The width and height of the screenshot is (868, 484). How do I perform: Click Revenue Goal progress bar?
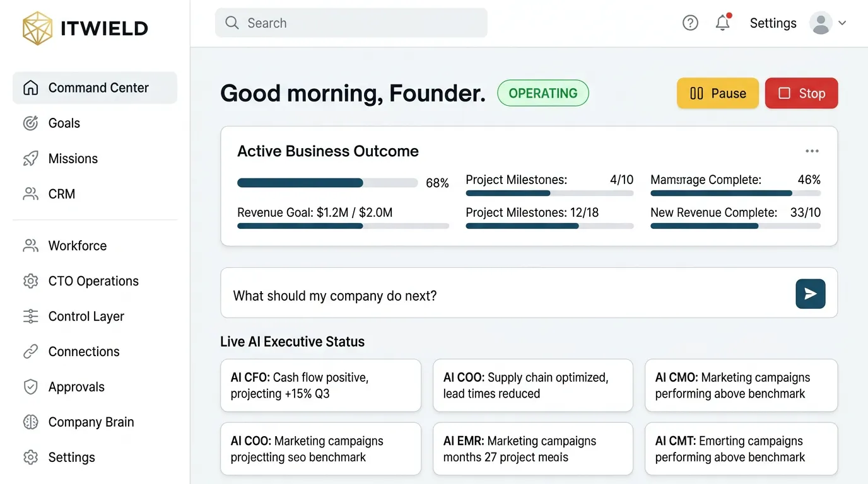343,226
